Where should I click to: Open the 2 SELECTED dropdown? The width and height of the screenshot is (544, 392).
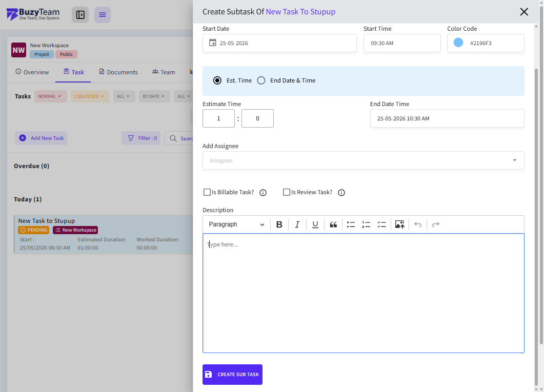(x=90, y=96)
